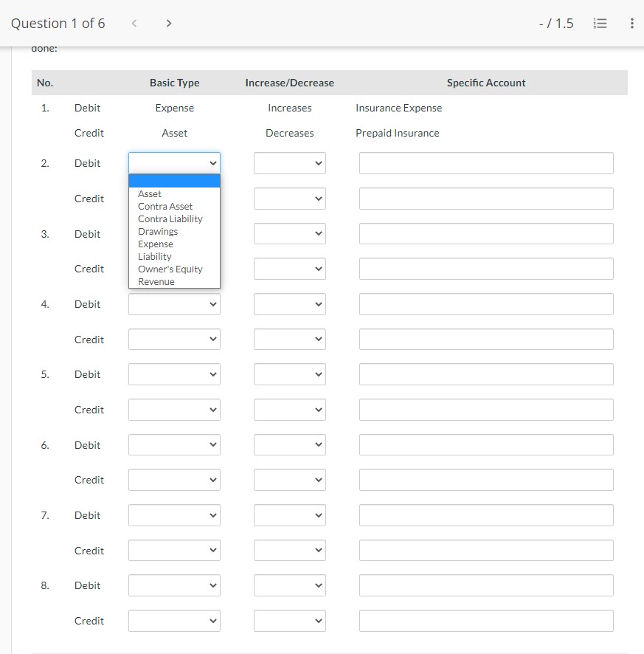Click row 2 Debit Specific Account field
This screenshot has height=654, width=644.
[x=485, y=163]
